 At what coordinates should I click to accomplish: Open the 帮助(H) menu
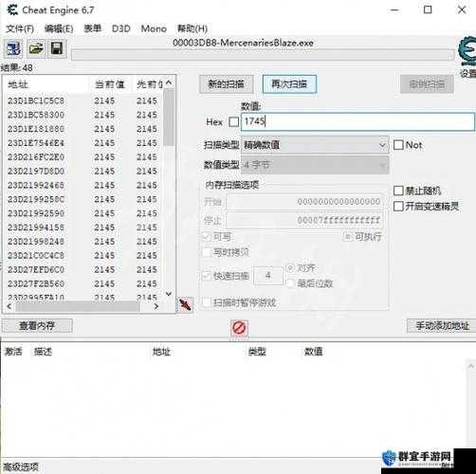[192, 28]
